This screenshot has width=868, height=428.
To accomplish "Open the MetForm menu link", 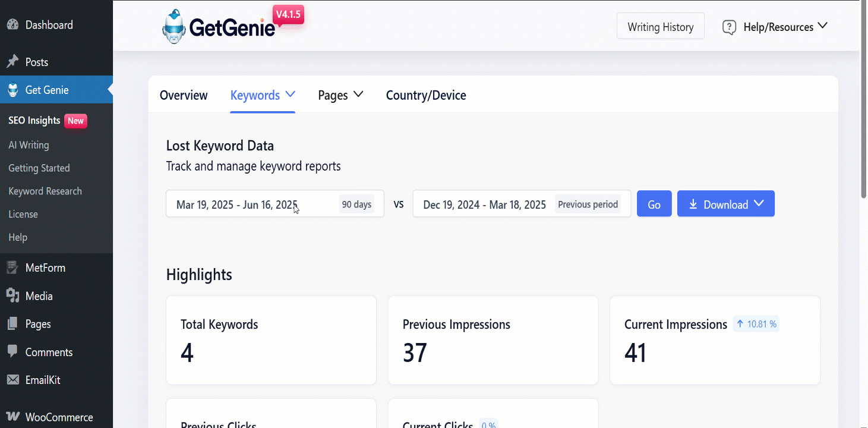I will tap(45, 267).
